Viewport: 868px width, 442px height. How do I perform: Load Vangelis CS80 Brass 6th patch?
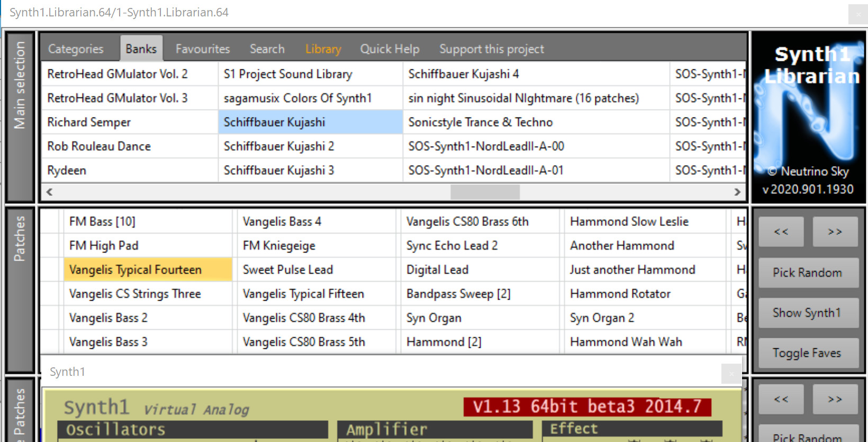coord(480,222)
